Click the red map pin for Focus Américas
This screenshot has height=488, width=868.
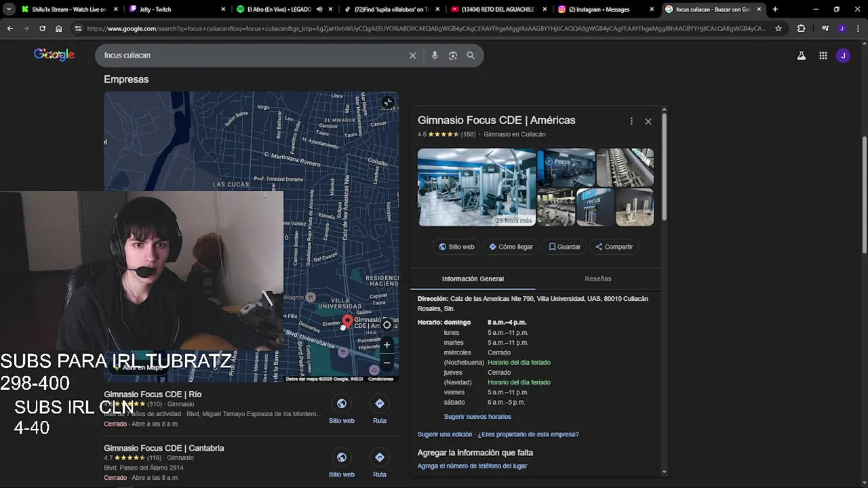[348, 321]
